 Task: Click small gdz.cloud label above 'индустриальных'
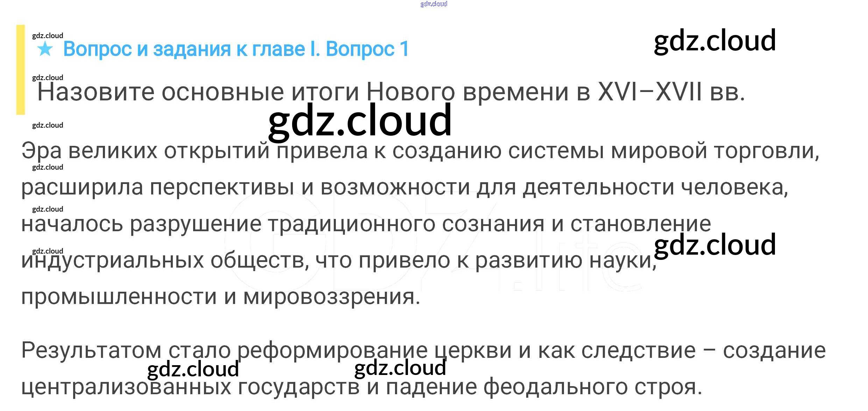[48, 251]
